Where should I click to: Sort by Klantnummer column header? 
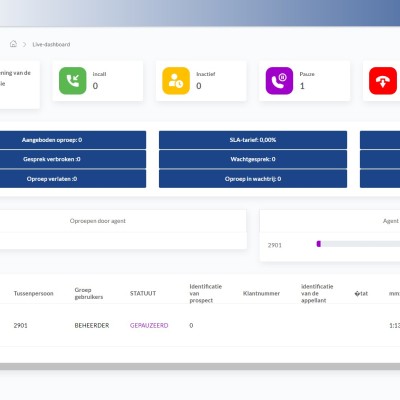tap(261, 293)
